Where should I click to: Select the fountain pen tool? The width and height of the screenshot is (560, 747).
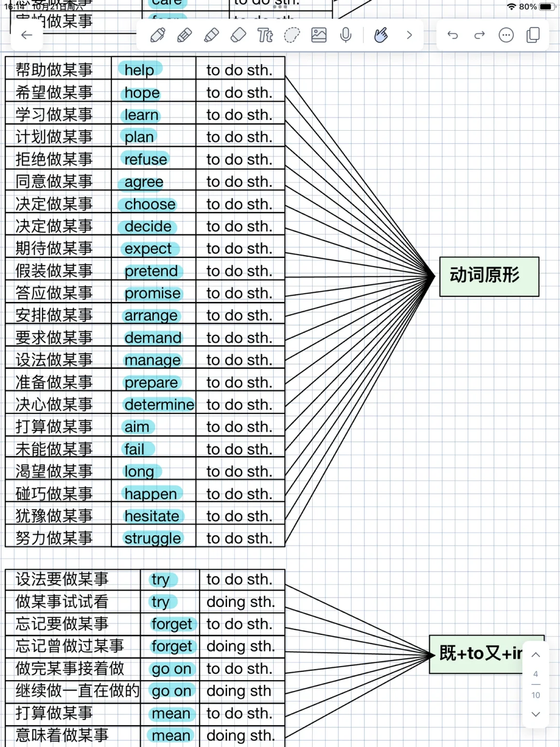158,35
